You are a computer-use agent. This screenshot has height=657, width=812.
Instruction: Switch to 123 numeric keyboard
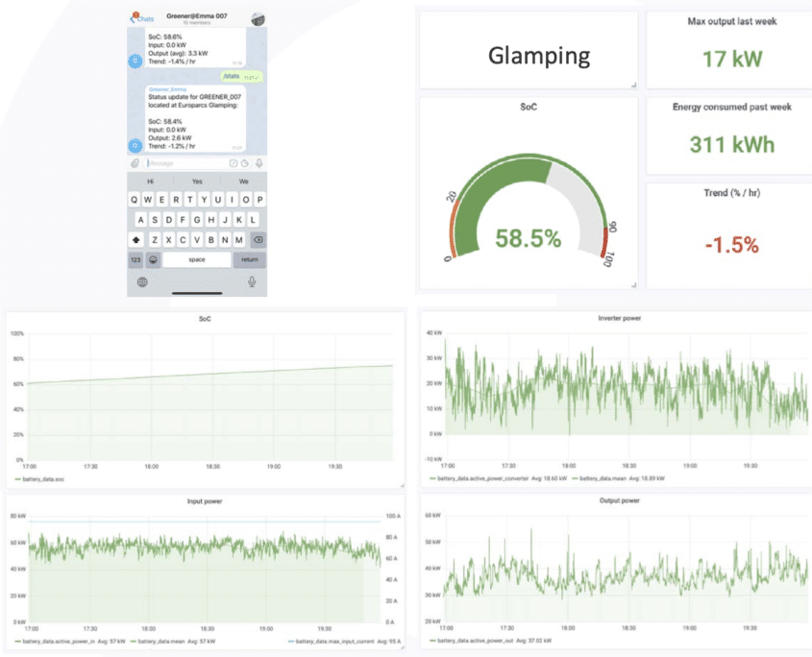point(136,260)
